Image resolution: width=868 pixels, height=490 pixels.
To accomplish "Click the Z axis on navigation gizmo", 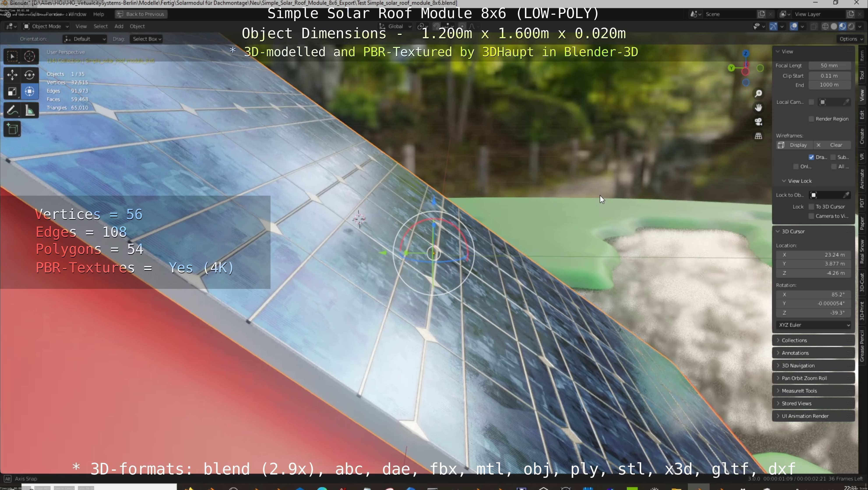I will point(745,54).
